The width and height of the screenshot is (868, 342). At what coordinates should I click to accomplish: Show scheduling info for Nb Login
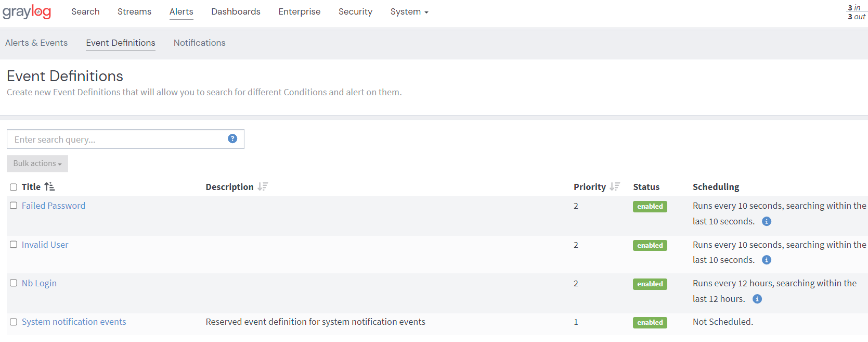tap(757, 299)
